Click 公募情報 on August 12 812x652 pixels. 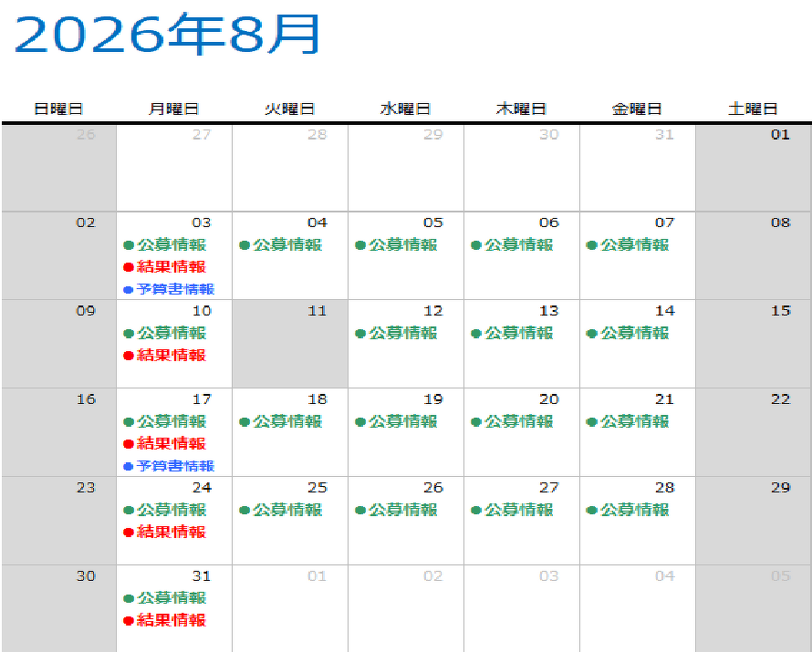403,334
